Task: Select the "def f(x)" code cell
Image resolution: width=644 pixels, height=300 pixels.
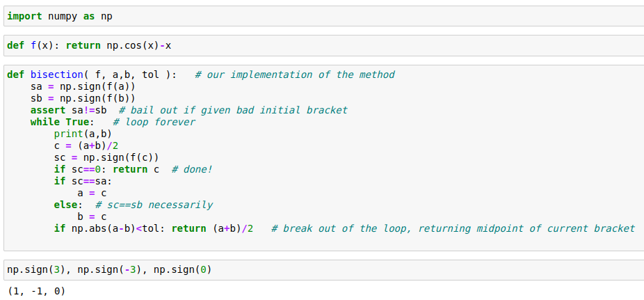Action: pos(89,45)
